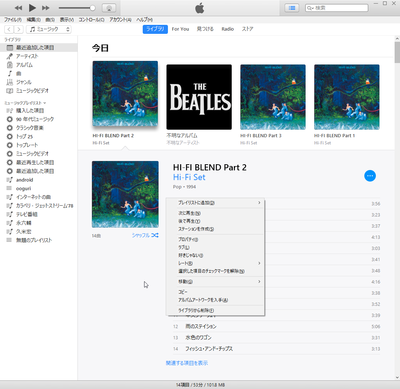The image size is (400, 389).
Task: Select the ミュージックビデオ library icon
Action: tap(10, 91)
